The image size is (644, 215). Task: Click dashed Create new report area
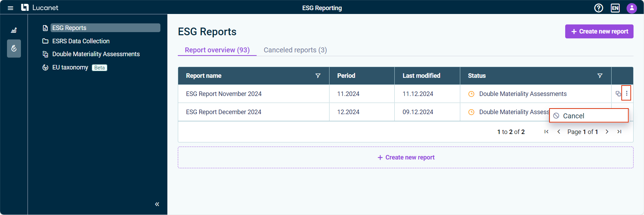pyautogui.click(x=406, y=157)
